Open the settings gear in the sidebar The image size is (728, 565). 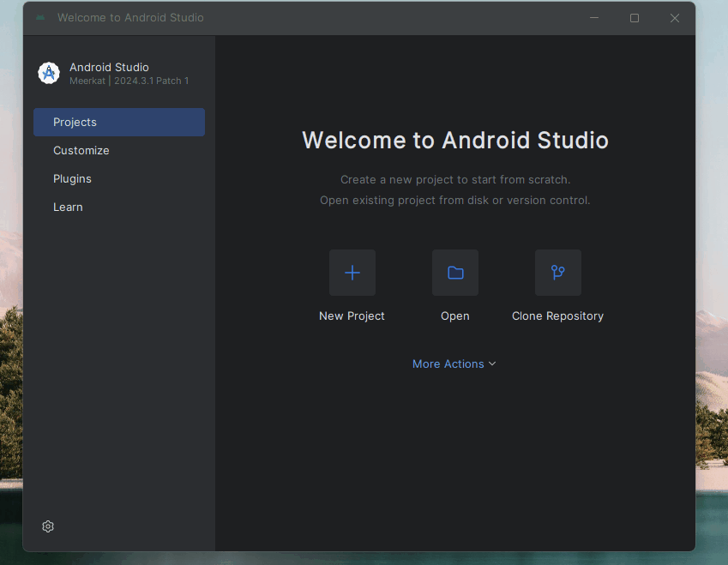click(48, 526)
